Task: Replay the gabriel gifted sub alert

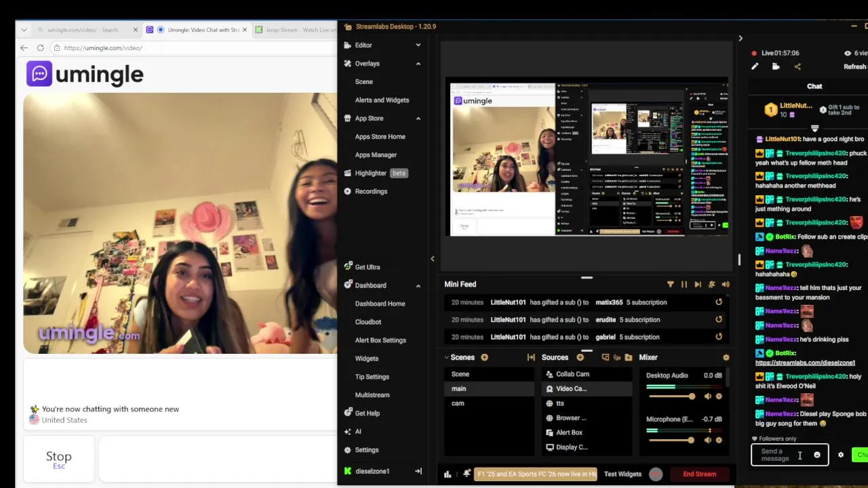Action: click(x=719, y=337)
